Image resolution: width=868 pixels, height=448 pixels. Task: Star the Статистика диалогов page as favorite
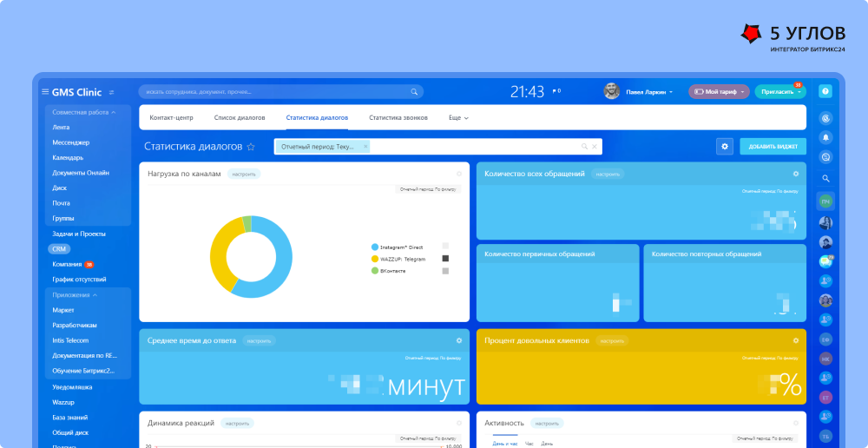(x=251, y=148)
